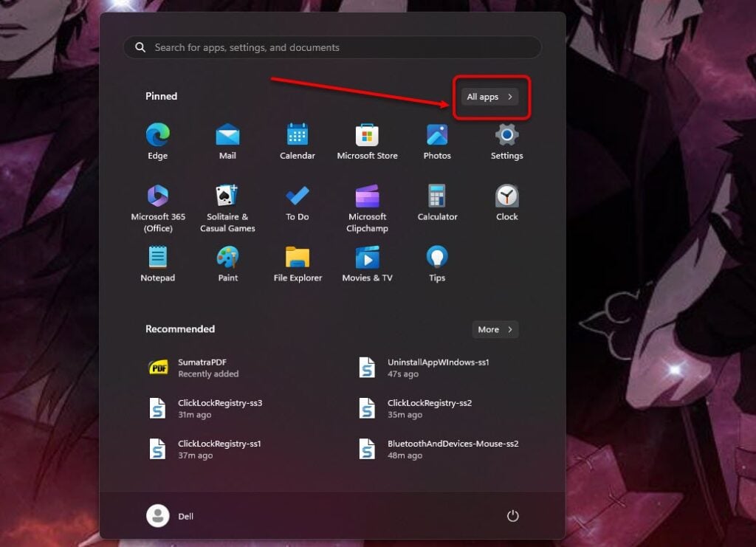Open File Explorer
This screenshot has height=547, width=756.
[298, 264]
